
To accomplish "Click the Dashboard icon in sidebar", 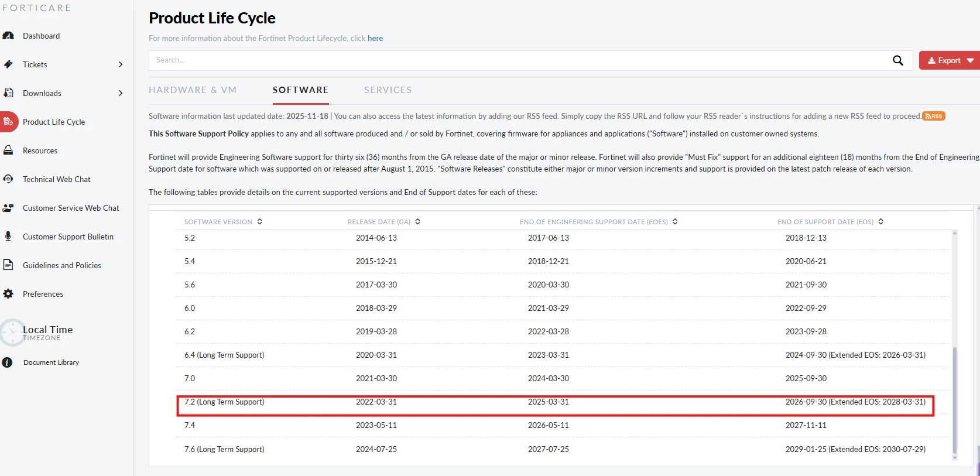I will coord(8,36).
